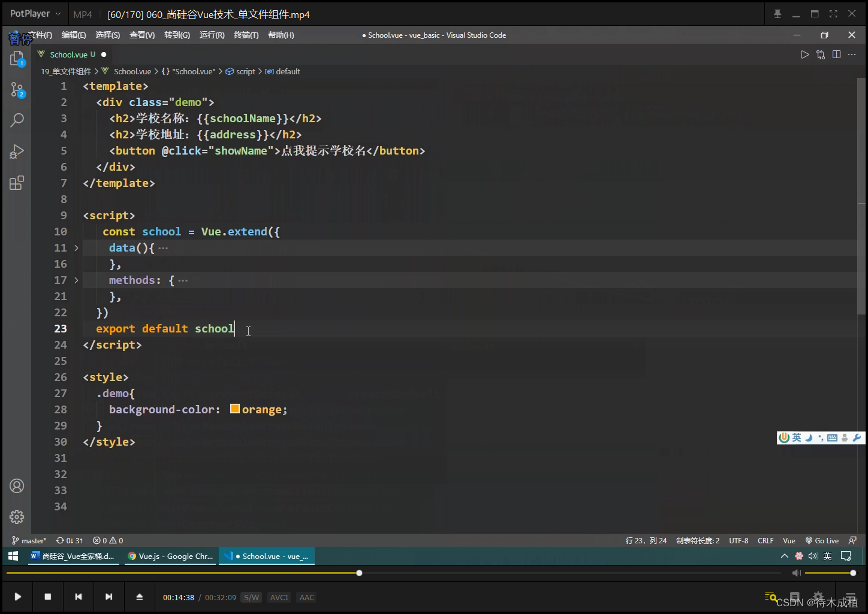Split the editor to the right
Screen dimensions: 868x614
[836, 55]
